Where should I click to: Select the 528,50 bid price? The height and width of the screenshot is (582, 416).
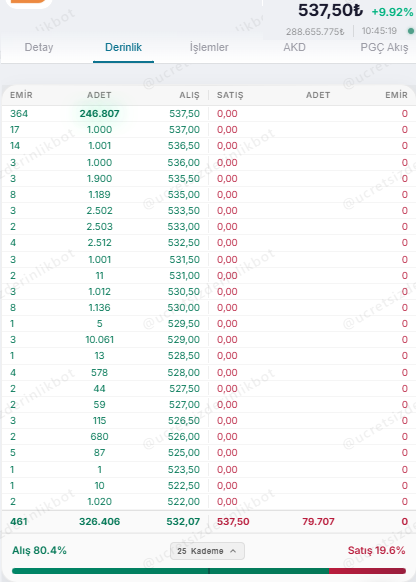[184, 355]
